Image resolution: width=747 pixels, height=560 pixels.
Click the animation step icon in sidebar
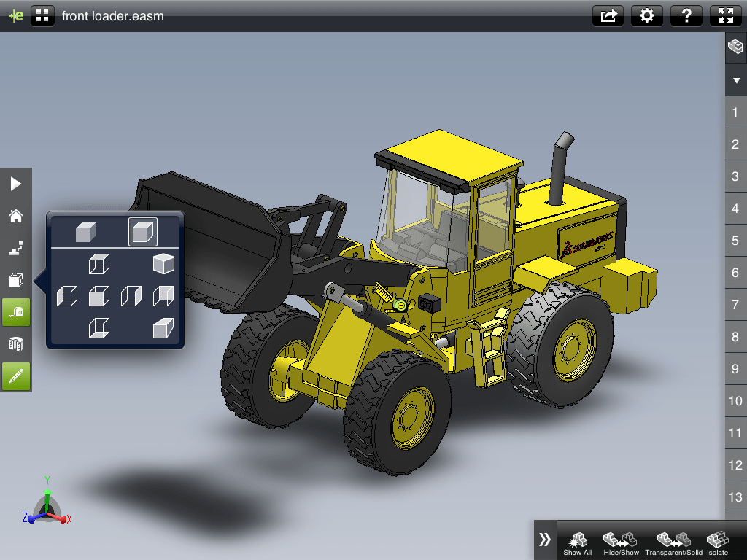click(16, 248)
